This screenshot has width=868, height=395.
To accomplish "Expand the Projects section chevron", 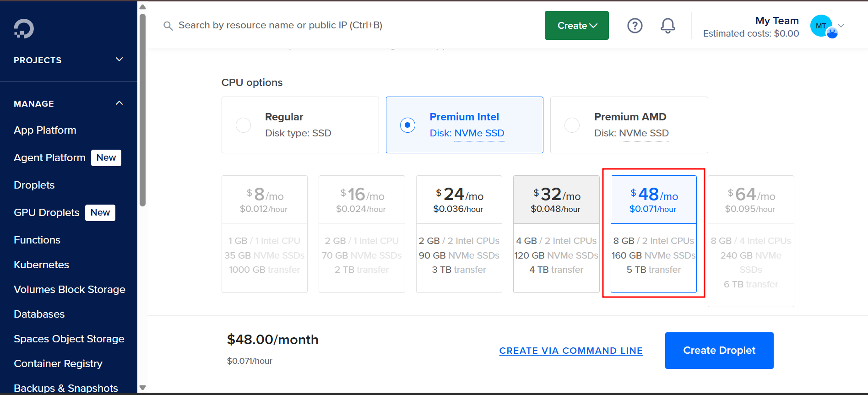I will [119, 60].
